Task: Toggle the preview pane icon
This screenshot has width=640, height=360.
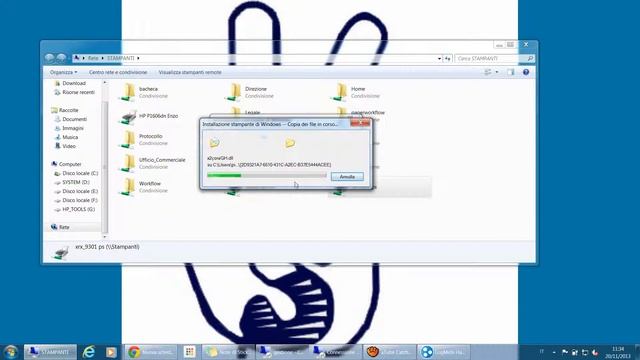Action: pyautogui.click(x=511, y=72)
